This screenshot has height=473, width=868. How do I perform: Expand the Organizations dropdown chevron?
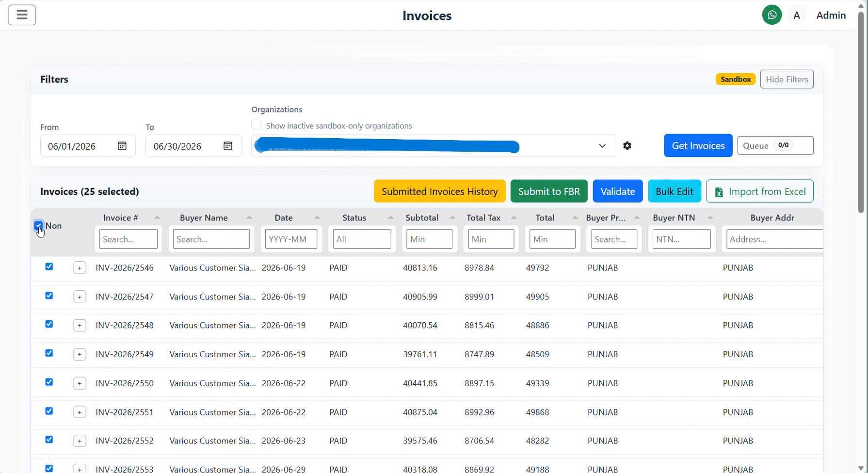pos(602,146)
